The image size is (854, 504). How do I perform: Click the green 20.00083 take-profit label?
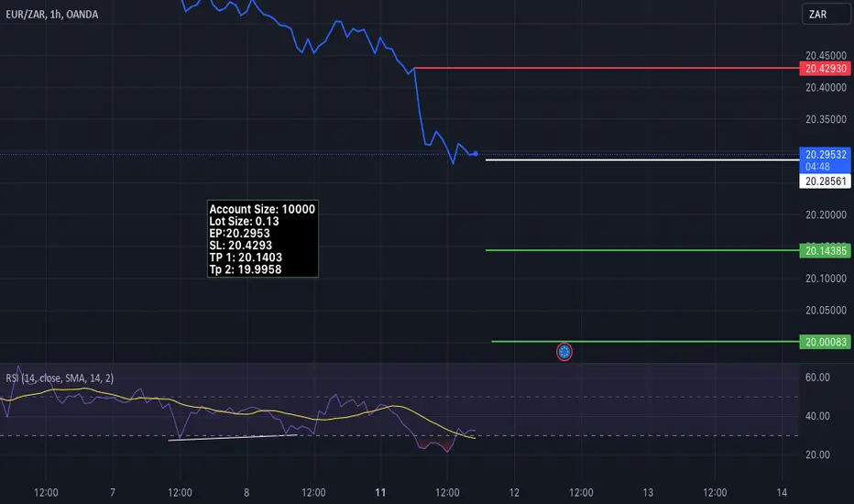pos(825,342)
